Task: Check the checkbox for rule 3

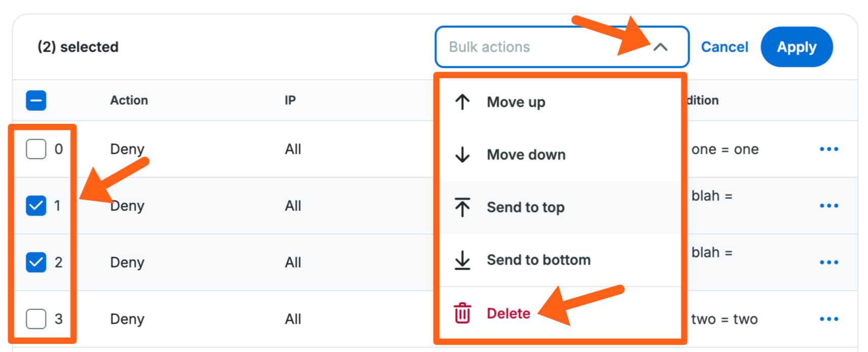Action: tap(36, 319)
